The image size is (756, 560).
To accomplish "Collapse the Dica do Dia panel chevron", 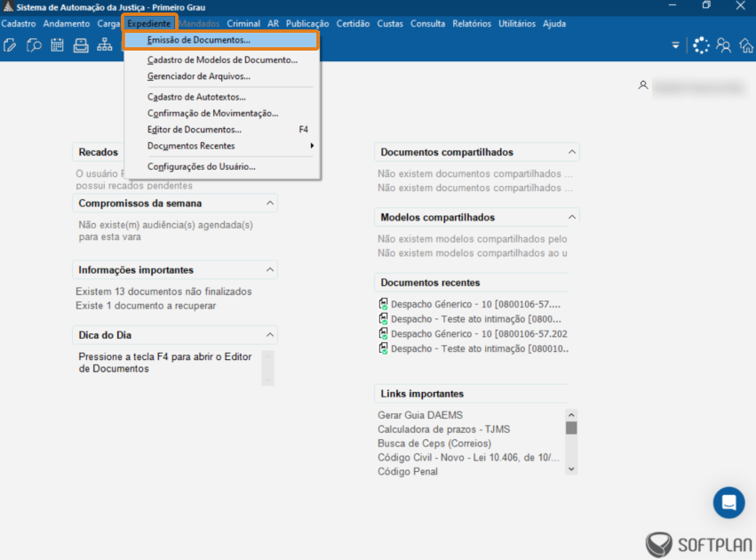I will click(x=270, y=335).
